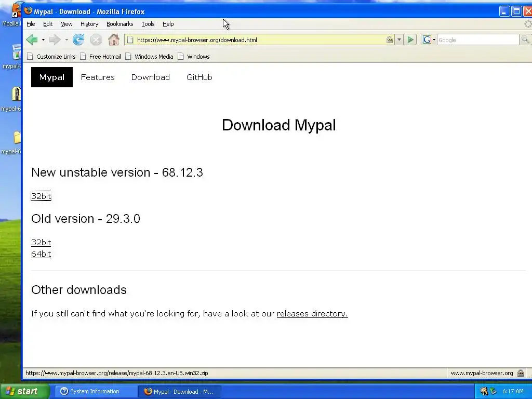Click the 6:17 AM taskbar clock
This screenshot has width=532, height=399.
tap(513, 391)
